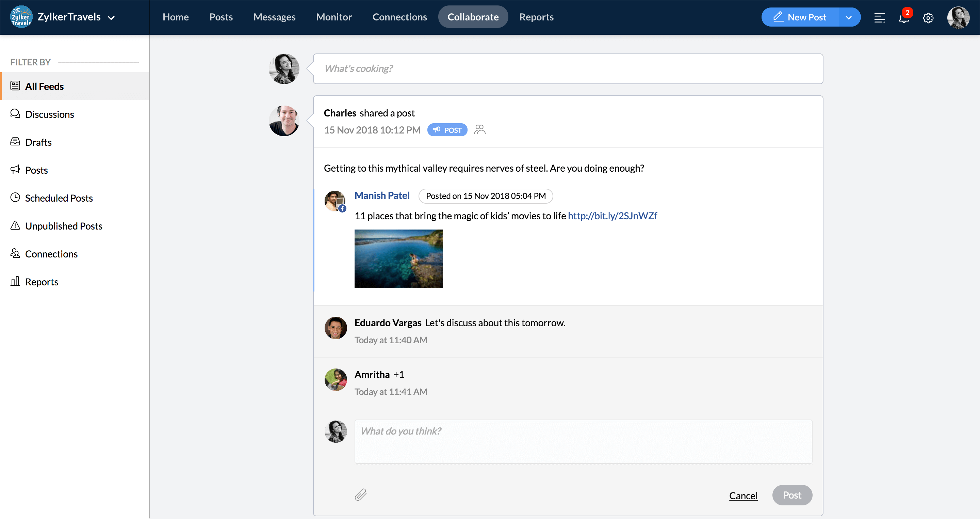Image resolution: width=980 pixels, height=519 pixels.
Task: Switch to the Monitor tab
Action: click(x=333, y=17)
